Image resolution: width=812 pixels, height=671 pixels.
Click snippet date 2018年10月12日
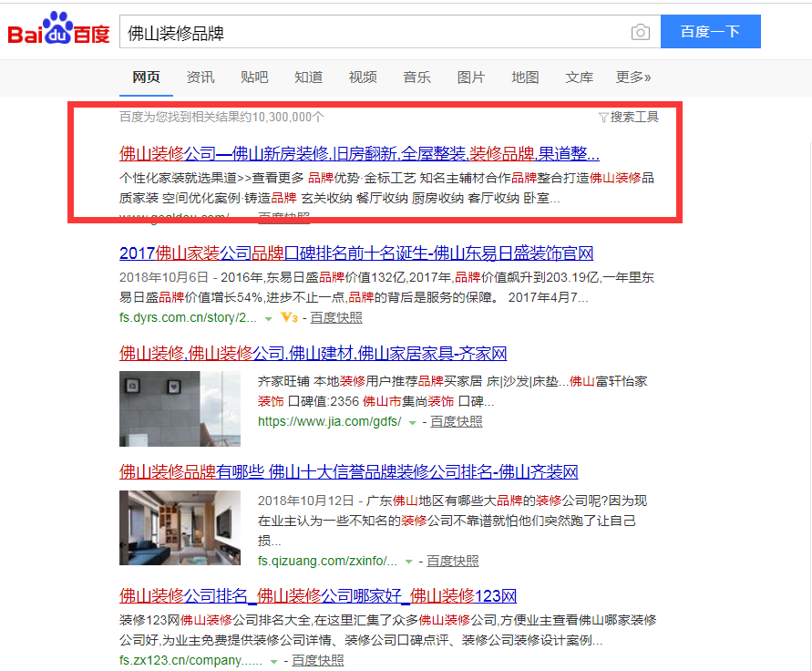point(305,501)
